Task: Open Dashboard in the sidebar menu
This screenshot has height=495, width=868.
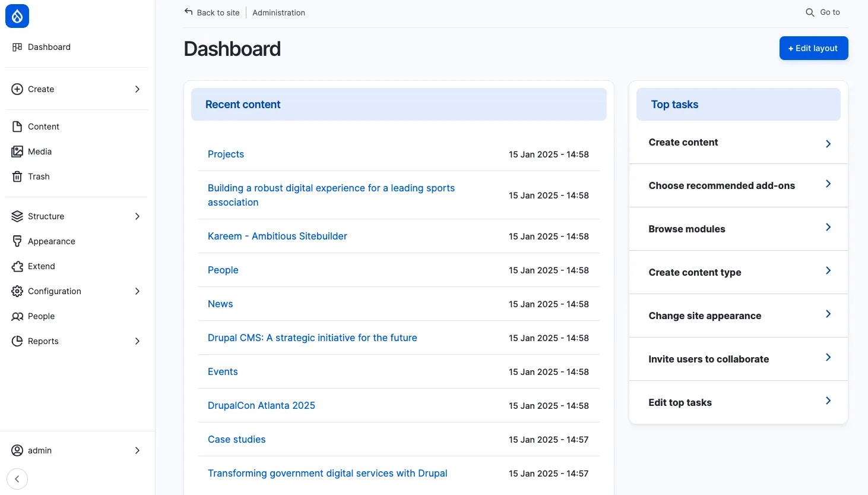Action: click(x=49, y=47)
